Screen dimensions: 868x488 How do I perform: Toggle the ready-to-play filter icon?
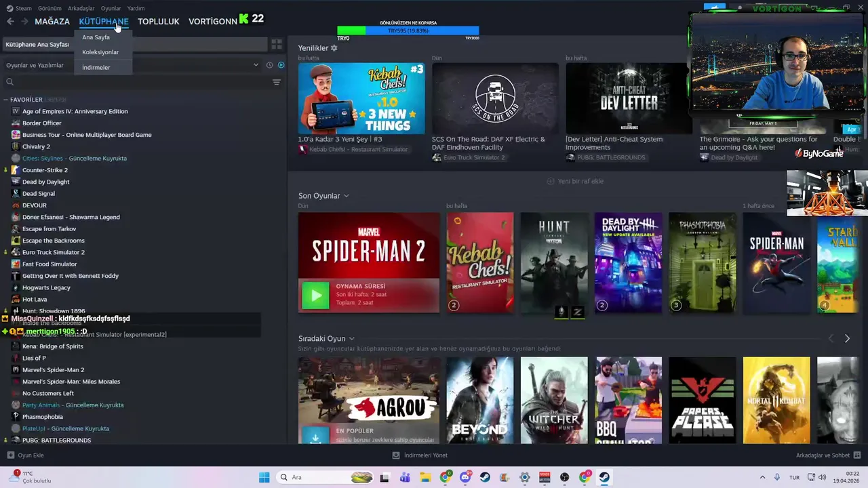tap(281, 65)
